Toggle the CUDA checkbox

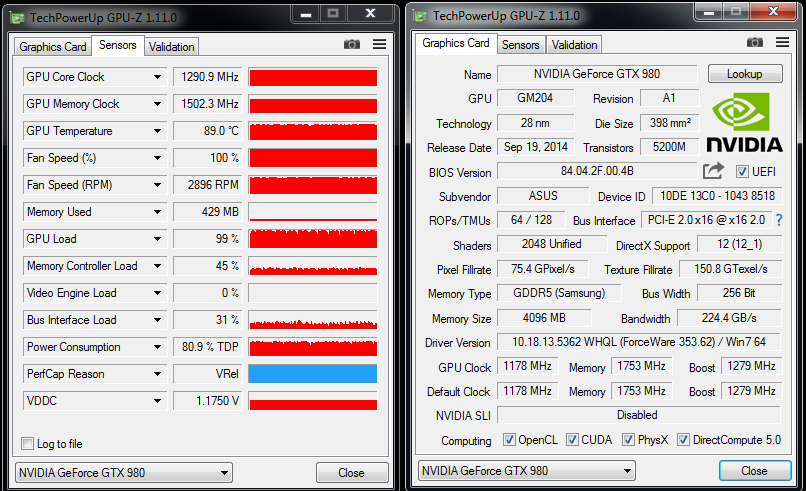(572, 440)
